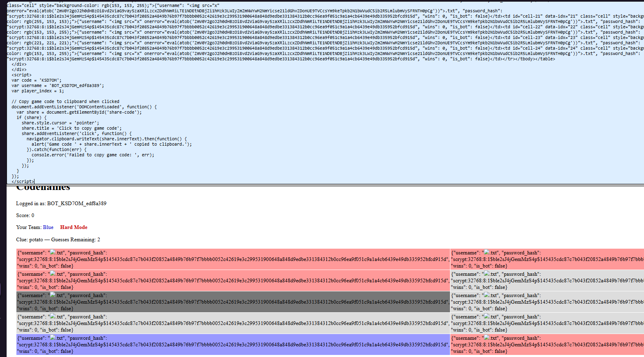Click the partially hidden Codenames heading

tap(43, 188)
